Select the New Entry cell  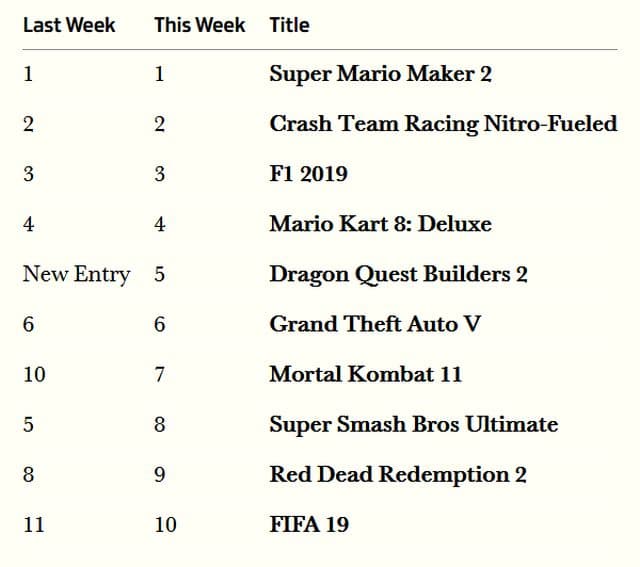pos(76,274)
